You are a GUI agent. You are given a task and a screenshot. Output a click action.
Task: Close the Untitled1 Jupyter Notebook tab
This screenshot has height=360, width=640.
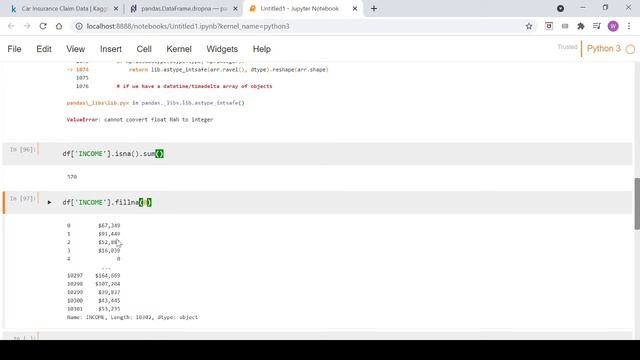[x=355, y=9]
